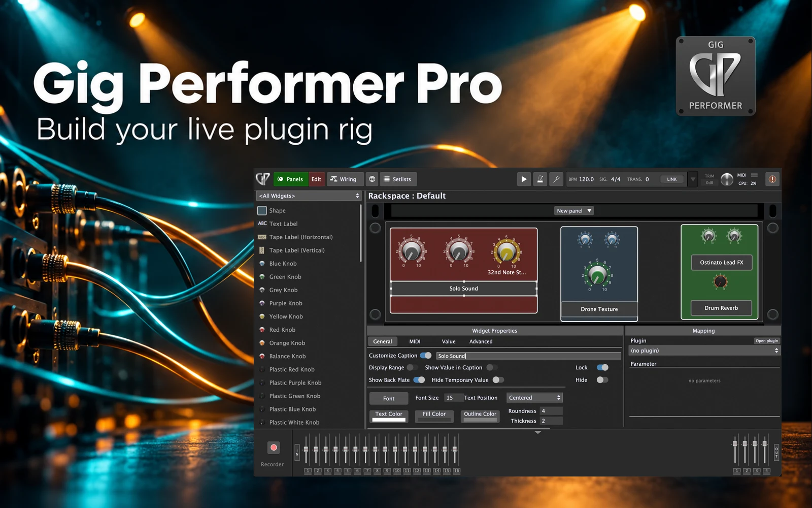Pick the Red Knob widget
The height and width of the screenshot is (508, 812).
pos(277,330)
